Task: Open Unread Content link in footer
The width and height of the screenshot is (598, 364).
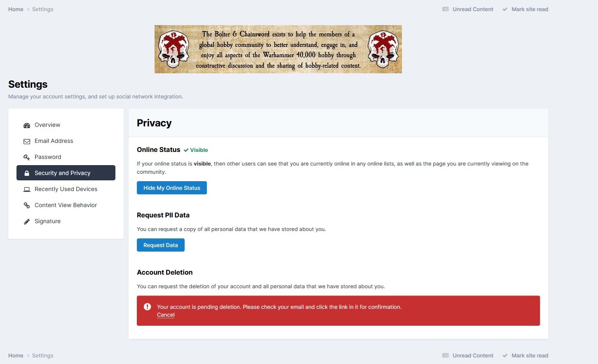Action: coord(473,355)
